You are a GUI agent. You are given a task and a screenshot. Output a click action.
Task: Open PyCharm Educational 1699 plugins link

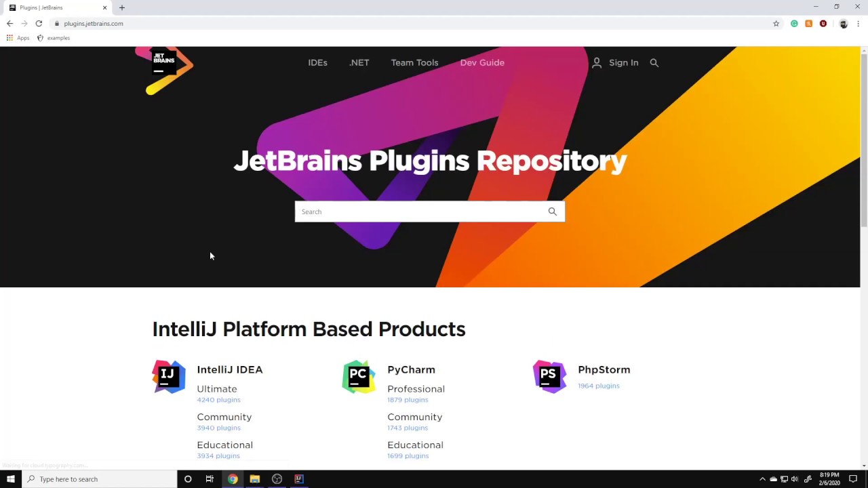408,455
